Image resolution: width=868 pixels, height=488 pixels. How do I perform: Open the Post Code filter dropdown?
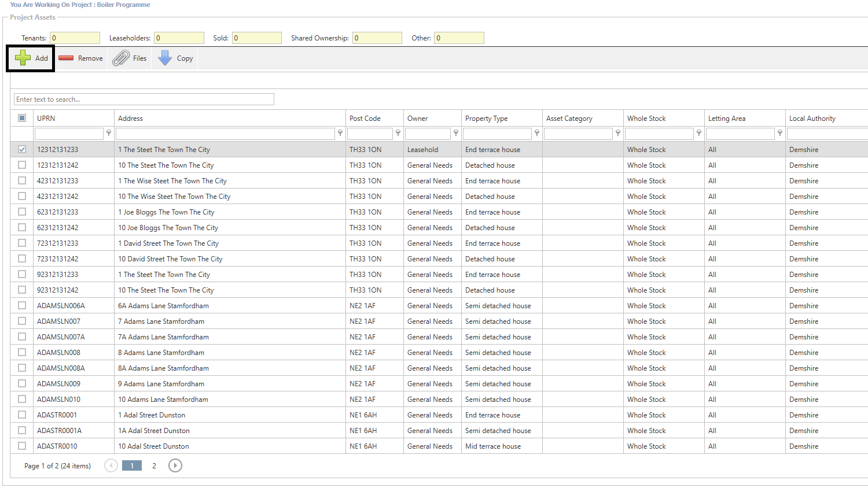pyautogui.click(x=398, y=134)
